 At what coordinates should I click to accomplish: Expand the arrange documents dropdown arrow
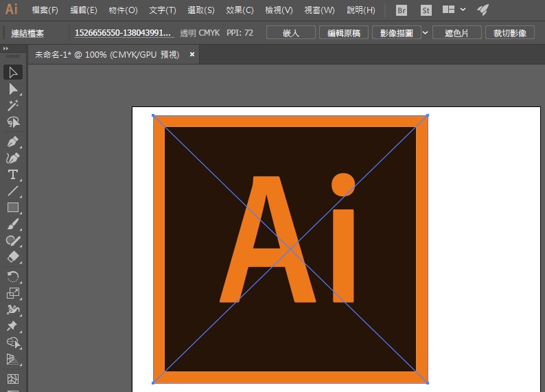pos(463,10)
